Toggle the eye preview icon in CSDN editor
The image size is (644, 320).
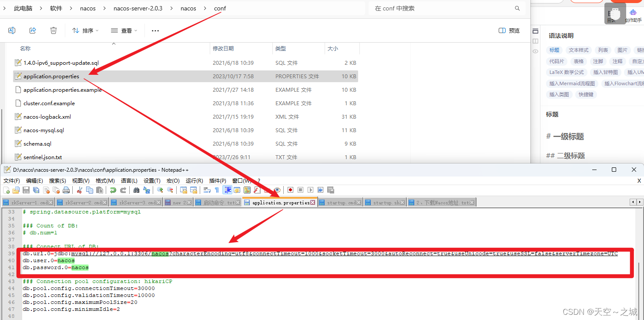[535, 51]
